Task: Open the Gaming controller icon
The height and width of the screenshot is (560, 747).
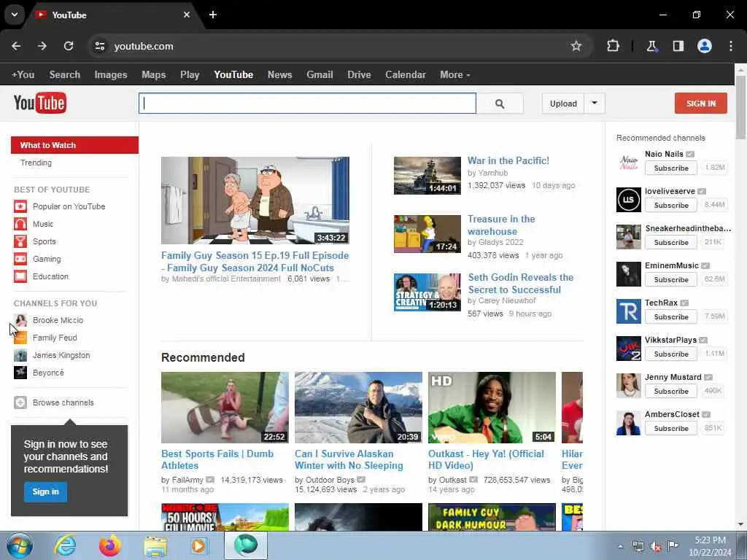Action: point(20,259)
